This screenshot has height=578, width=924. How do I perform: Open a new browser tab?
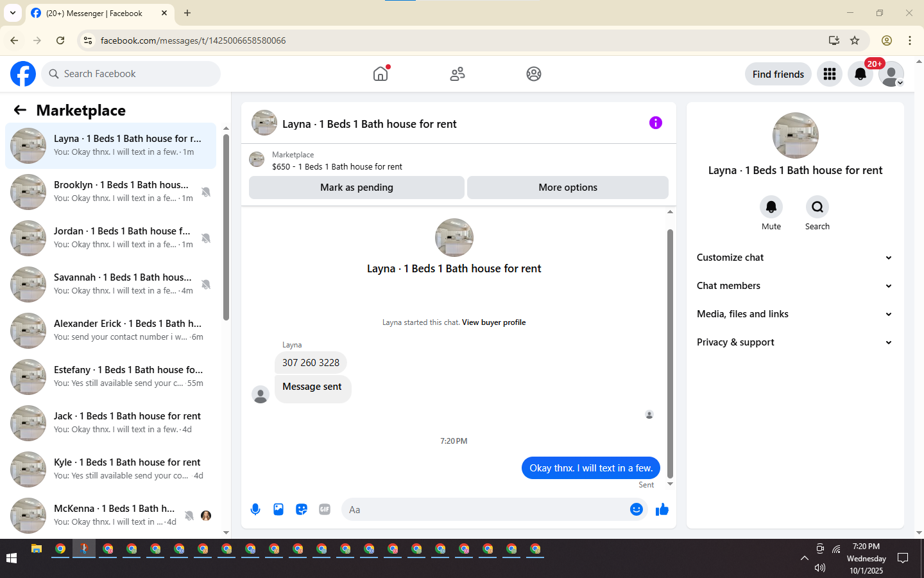(x=187, y=13)
